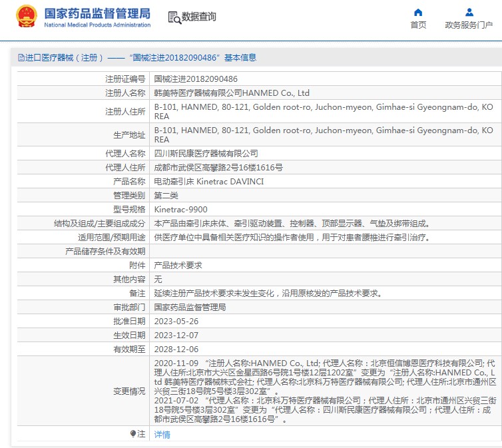The width and height of the screenshot is (502, 448).
Task: Click the 注册人住所 address value
Action: click(x=324, y=112)
